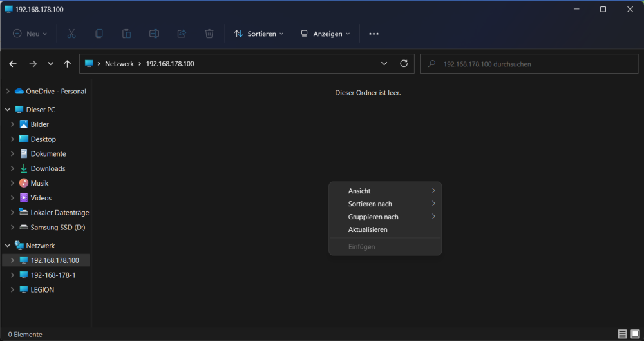This screenshot has width=644, height=341.
Task: Go back with the left arrow
Action: [x=13, y=64]
